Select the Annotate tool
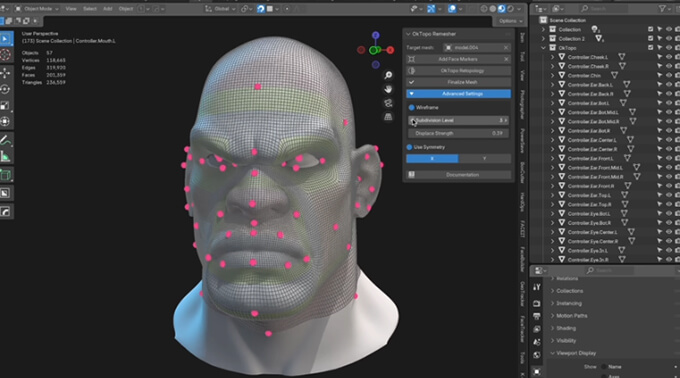This screenshot has height=378, width=680. click(x=6, y=140)
